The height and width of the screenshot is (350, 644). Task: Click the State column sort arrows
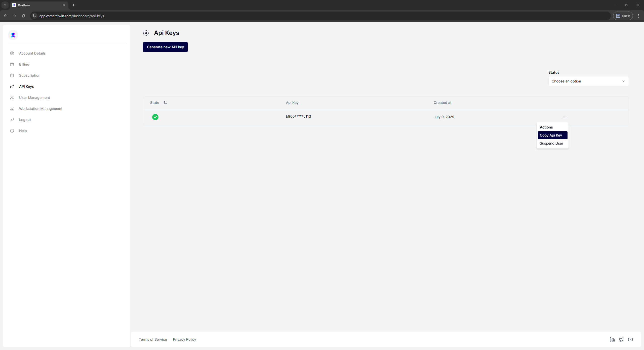coord(165,103)
